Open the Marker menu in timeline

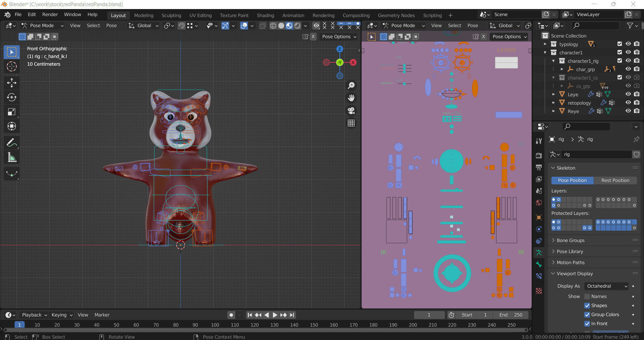pos(102,315)
